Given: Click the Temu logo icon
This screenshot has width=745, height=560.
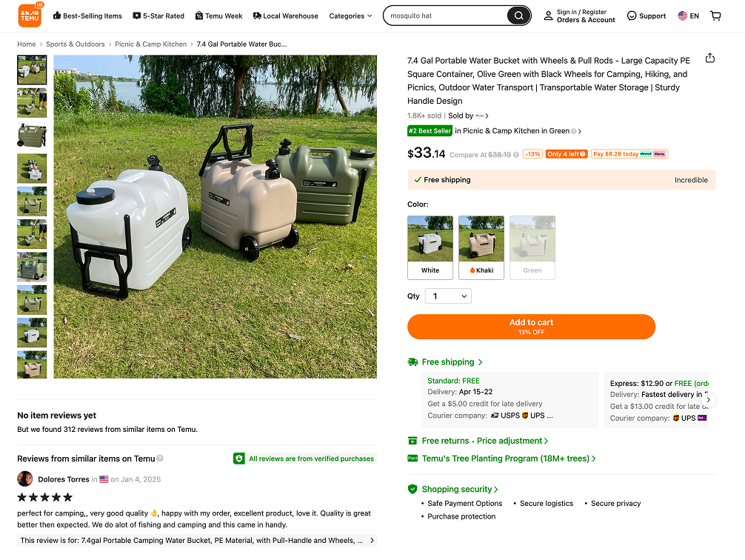Looking at the screenshot, I should coord(30,16).
